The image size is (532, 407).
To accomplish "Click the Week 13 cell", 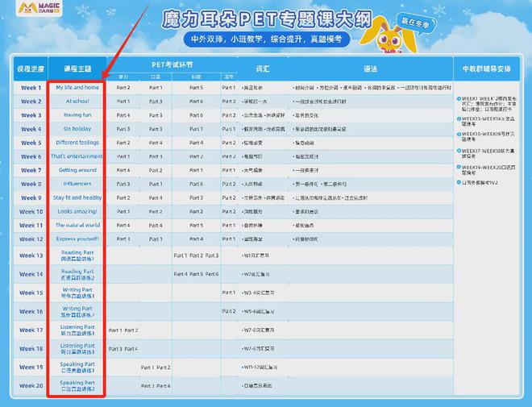I will [31, 255].
